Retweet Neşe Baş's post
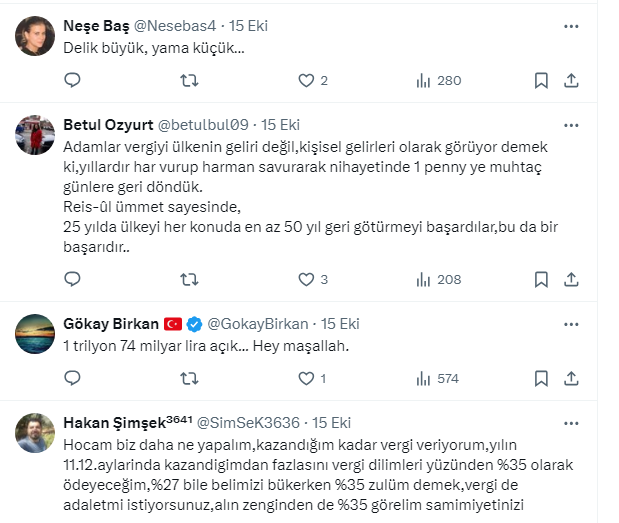This screenshot has width=619, height=523. [x=189, y=80]
